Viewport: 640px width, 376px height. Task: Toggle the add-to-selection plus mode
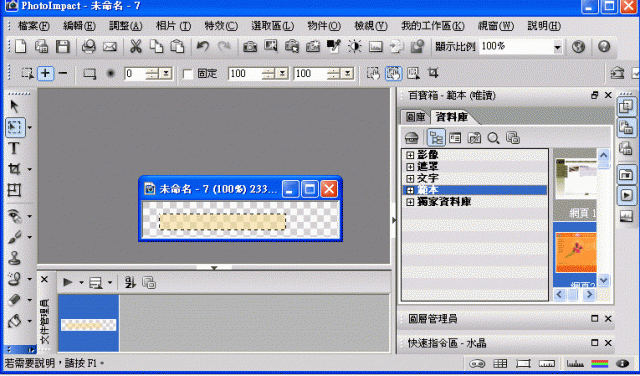pos(45,73)
